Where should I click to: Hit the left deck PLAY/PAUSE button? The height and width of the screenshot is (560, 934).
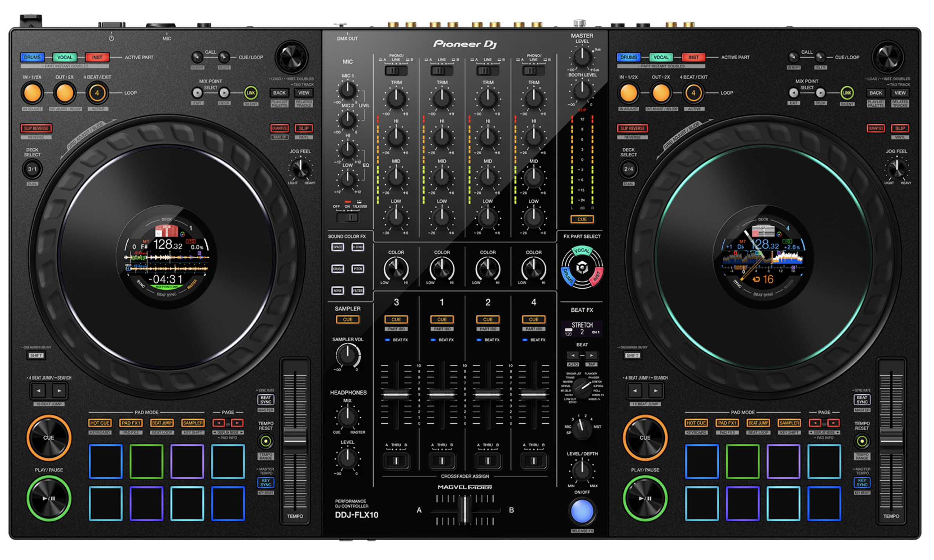(x=49, y=498)
